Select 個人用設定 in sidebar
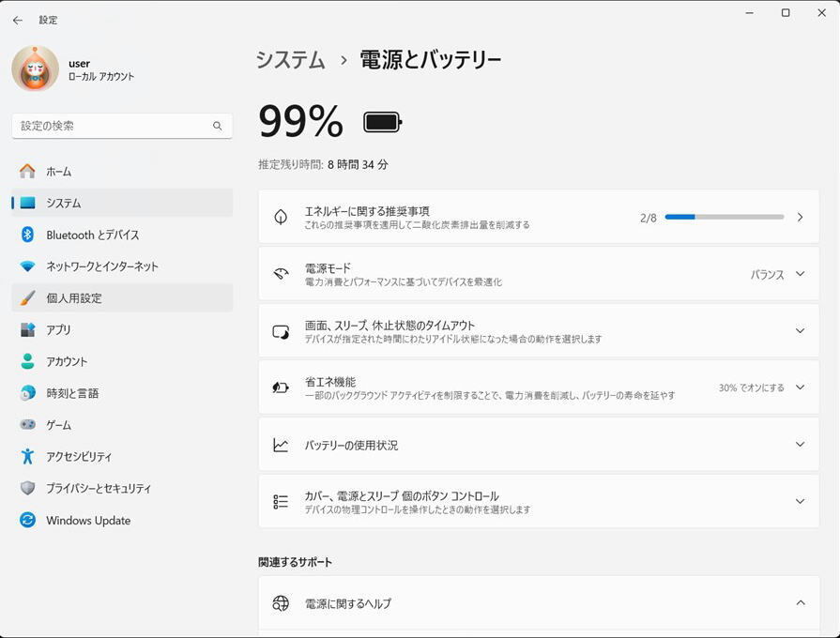The image size is (840, 638). point(74,298)
